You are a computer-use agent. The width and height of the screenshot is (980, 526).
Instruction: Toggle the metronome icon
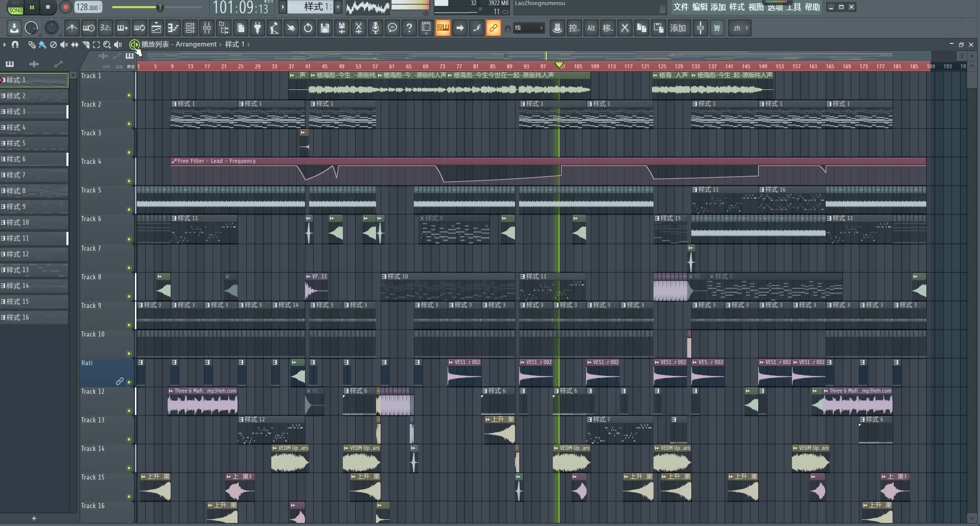[x=72, y=28]
